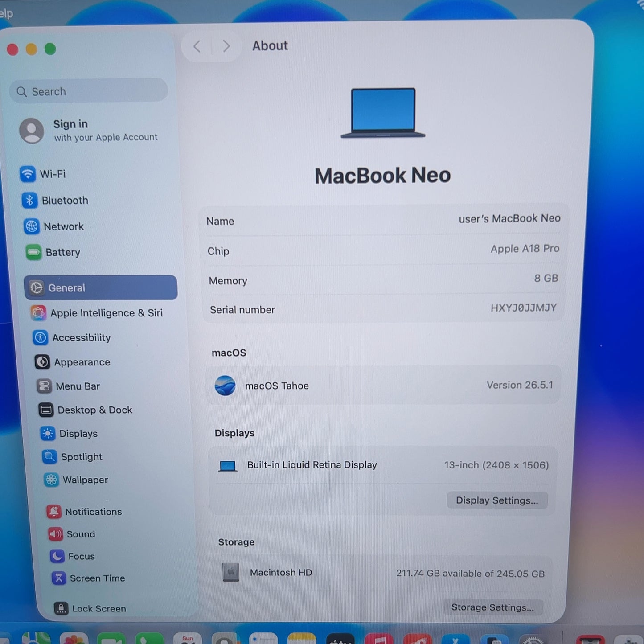Click the Display Settings... button
This screenshot has height=644, width=644.
(x=497, y=500)
